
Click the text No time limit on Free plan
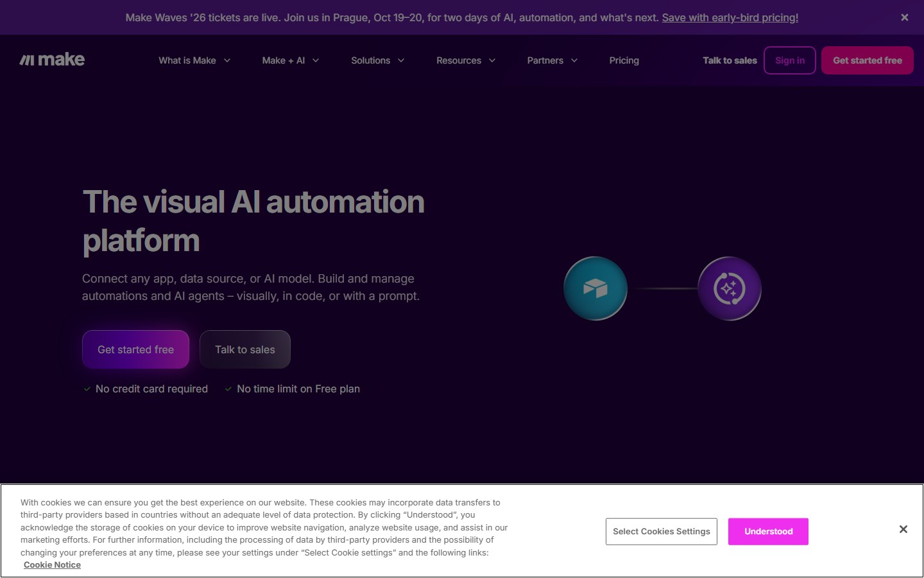[x=298, y=389]
